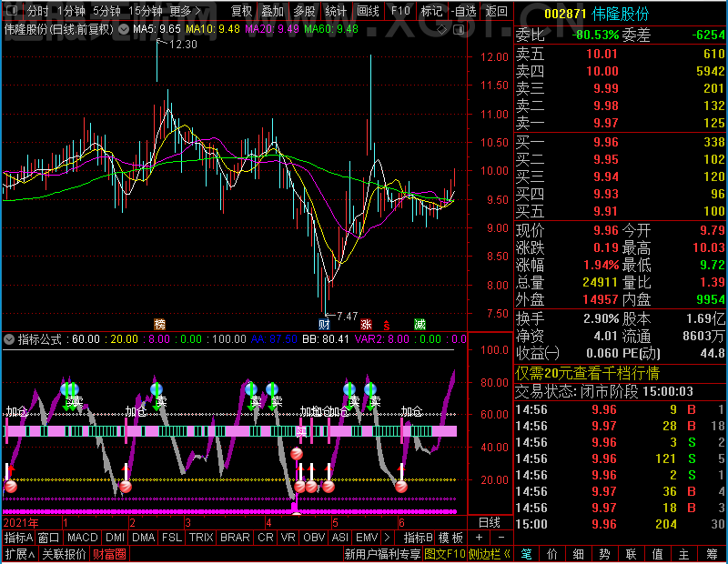Image resolution: width=728 pixels, height=564 pixels.
Task: Show more indicators via the > arrow after EMV
Action: (388, 538)
